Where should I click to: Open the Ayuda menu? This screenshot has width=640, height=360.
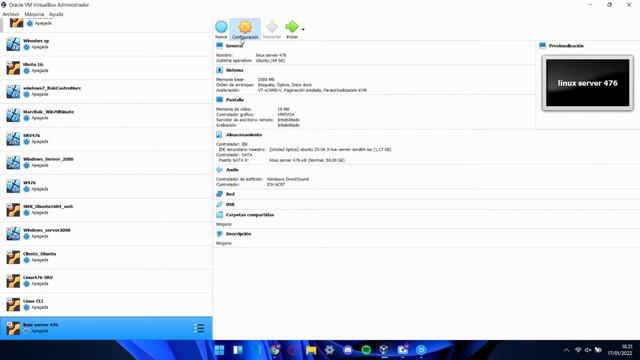(x=56, y=14)
